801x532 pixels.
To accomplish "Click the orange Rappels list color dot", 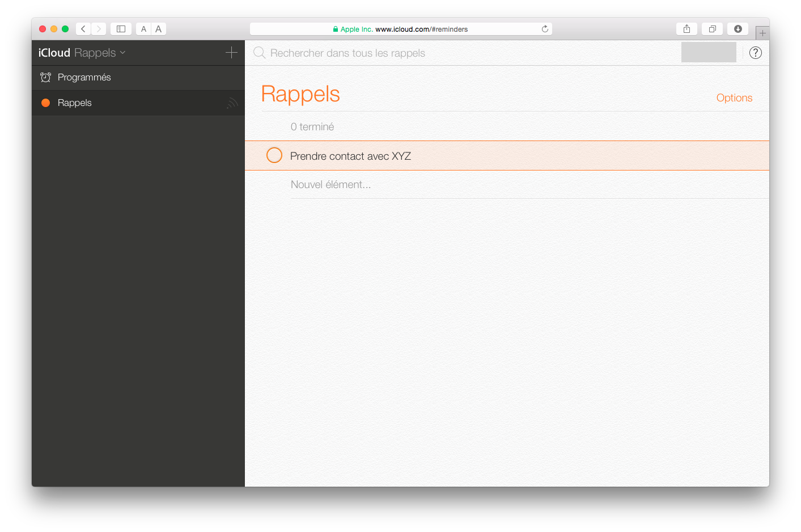I will 46,103.
